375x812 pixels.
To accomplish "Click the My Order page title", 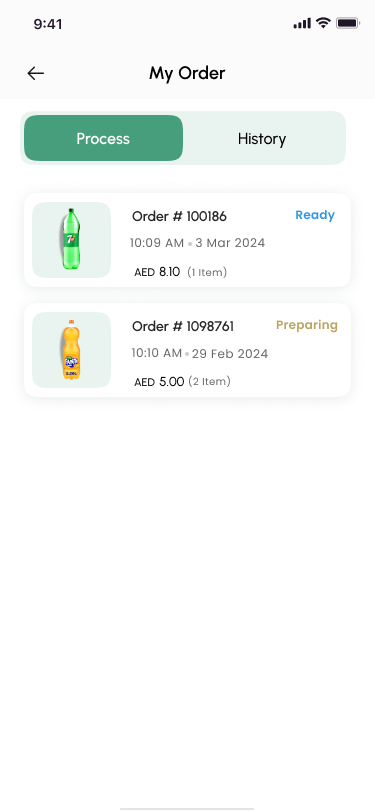I will click(x=187, y=73).
